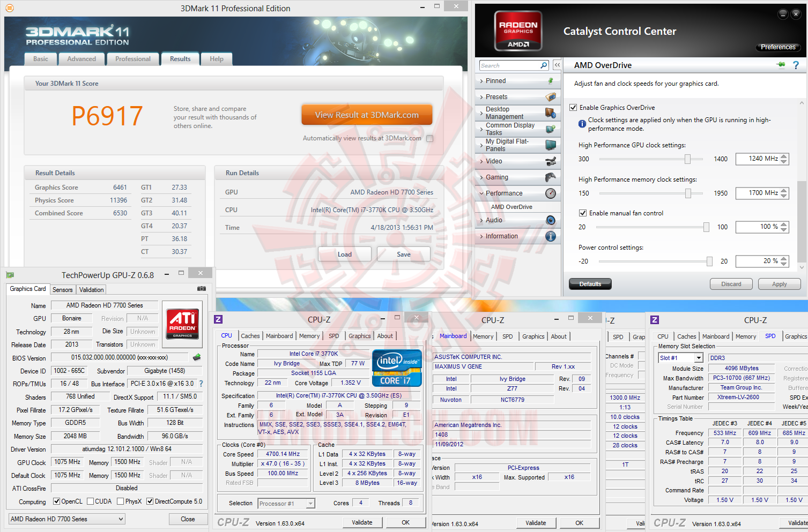This screenshot has width=808, height=532.
Task: Click the Common Display Tasks icon
Action: coord(551,129)
